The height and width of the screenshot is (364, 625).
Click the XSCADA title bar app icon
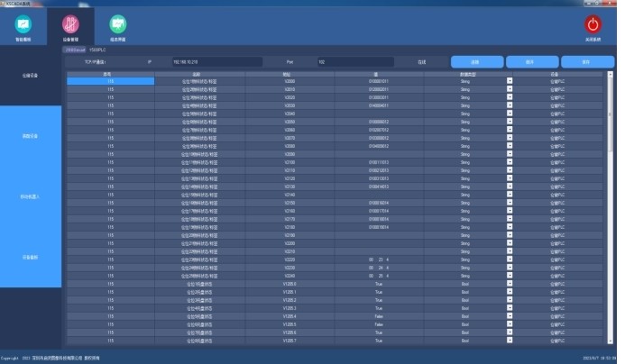tap(4, 4)
